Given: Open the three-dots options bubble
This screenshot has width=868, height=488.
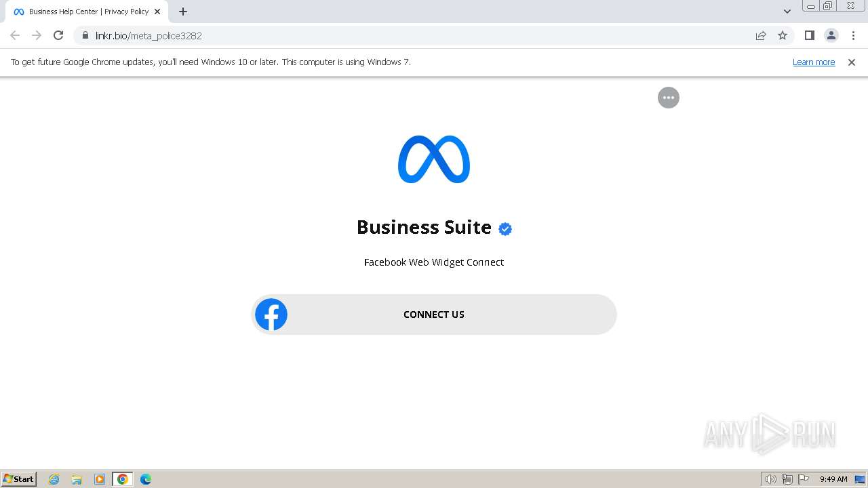Looking at the screenshot, I should (669, 98).
